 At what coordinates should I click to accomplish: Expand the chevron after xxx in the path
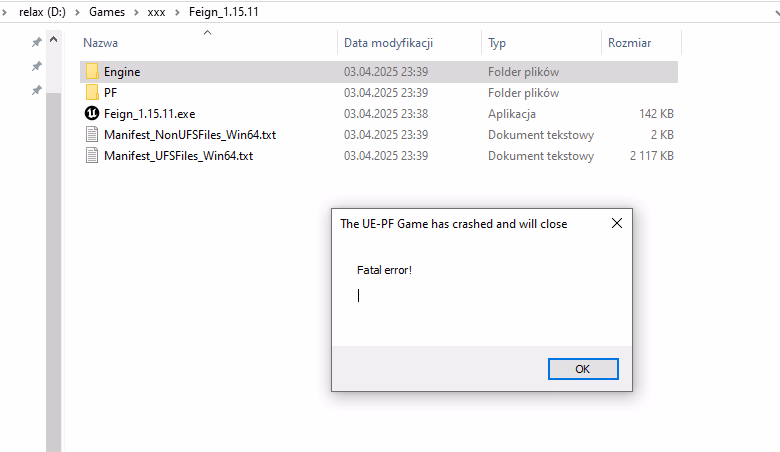177,12
